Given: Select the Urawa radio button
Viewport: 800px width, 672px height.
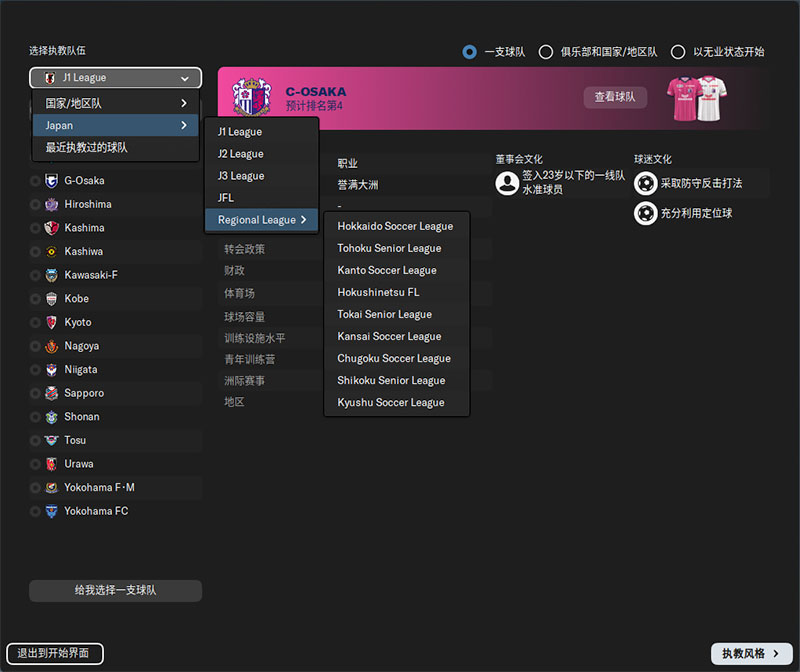Looking at the screenshot, I should pyautogui.click(x=35, y=464).
